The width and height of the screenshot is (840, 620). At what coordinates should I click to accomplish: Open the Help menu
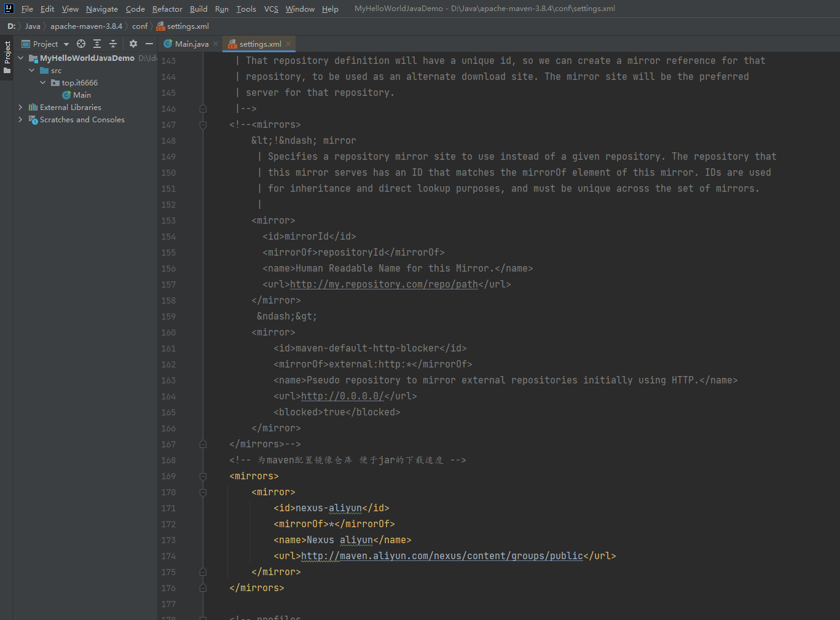coord(330,9)
